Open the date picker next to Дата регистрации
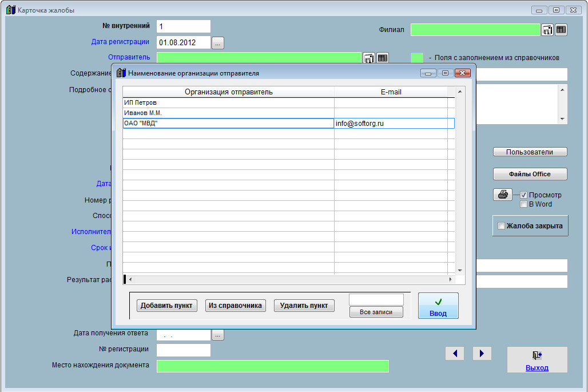 pyautogui.click(x=218, y=43)
